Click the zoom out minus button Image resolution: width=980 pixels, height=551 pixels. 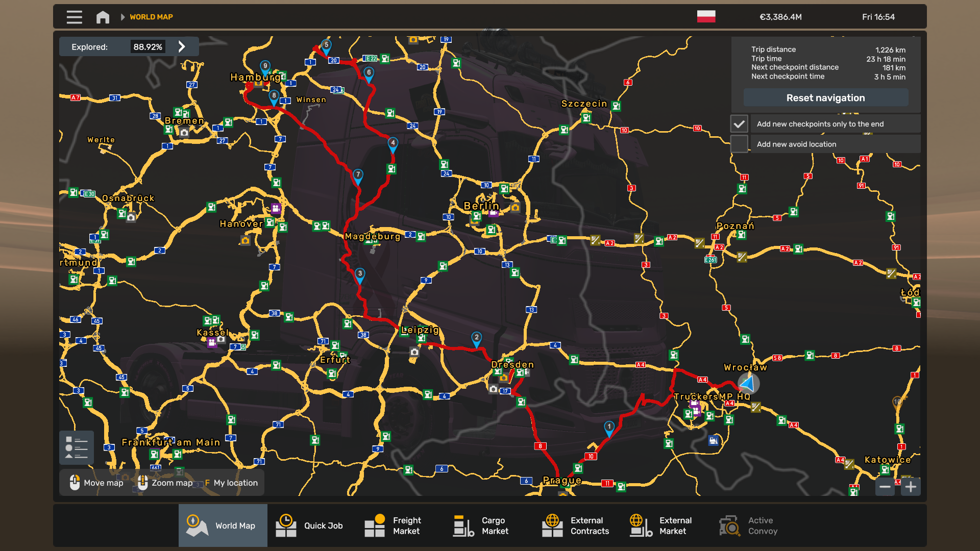click(885, 487)
